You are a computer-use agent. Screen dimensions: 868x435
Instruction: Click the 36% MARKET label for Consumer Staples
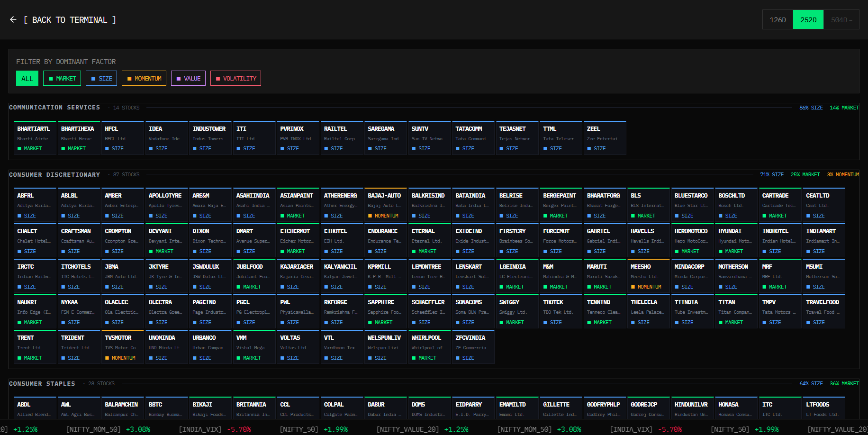click(x=844, y=384)
